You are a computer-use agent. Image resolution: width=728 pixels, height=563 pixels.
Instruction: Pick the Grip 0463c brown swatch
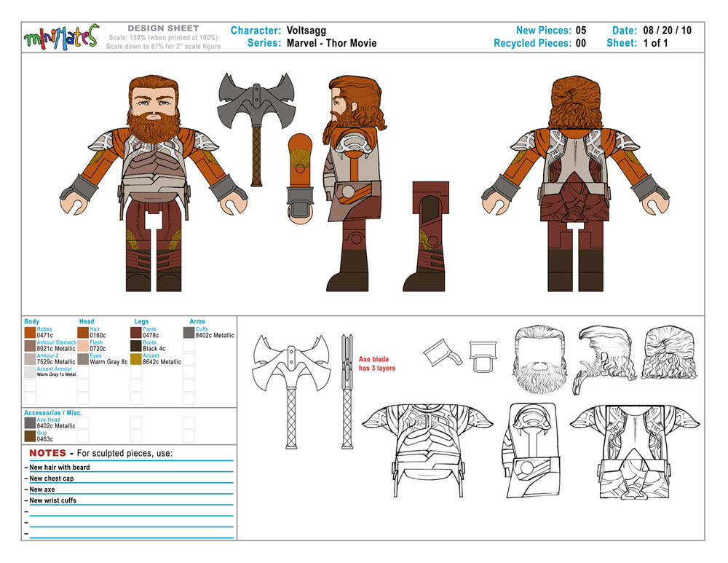(x=30, y=436)
